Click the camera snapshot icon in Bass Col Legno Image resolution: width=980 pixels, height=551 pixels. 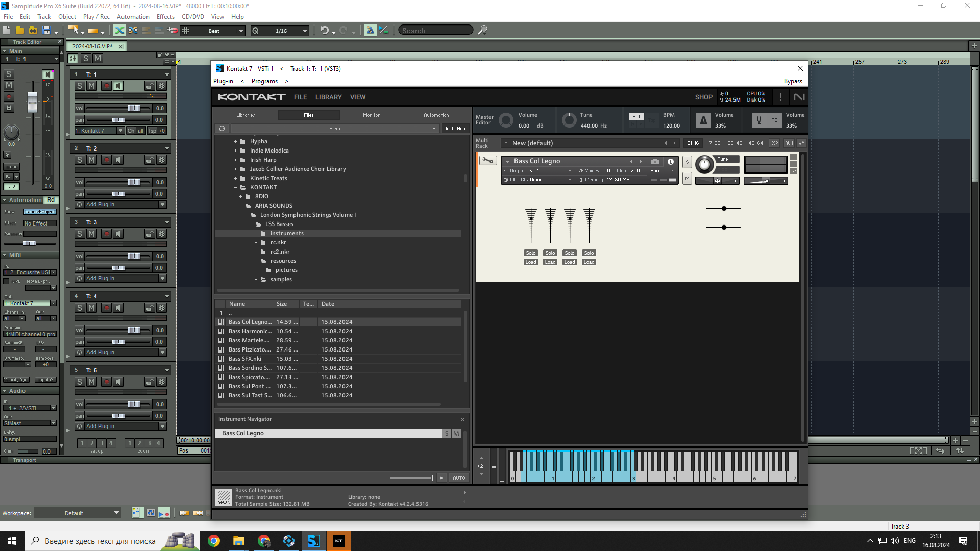(x=655, y=161)
